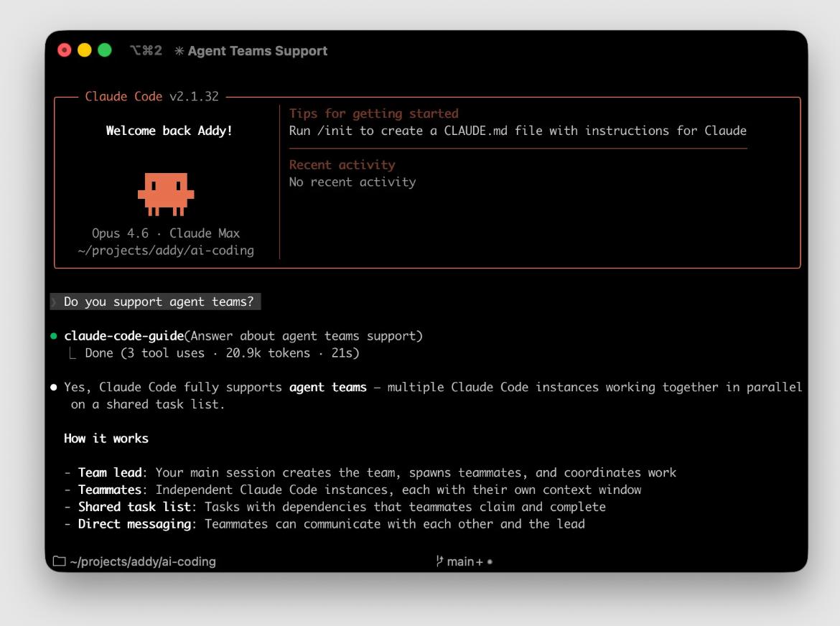The image size is (840, 626).
Task: Click version text 'v2.1.32'
Action: pos(194,96)
